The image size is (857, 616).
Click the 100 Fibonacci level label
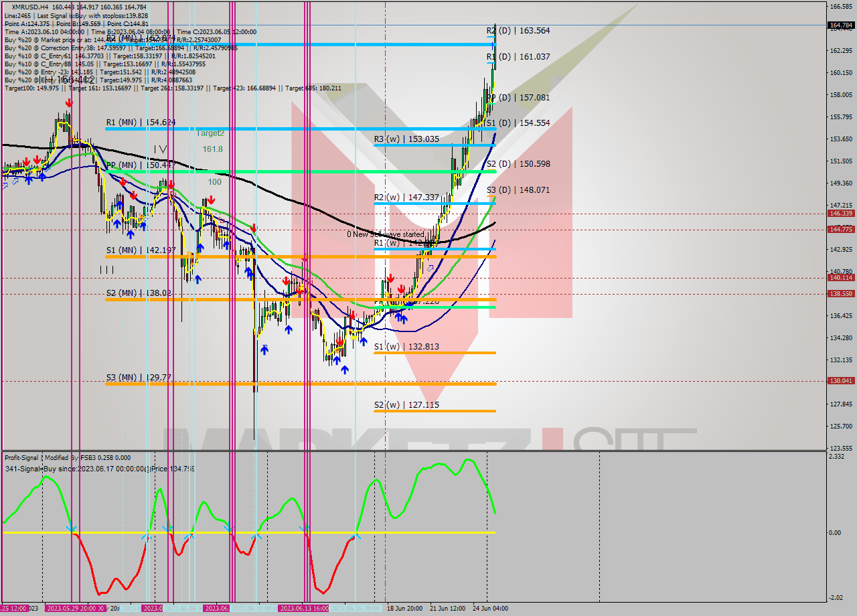pyautogui.click(x=214, y=182)
